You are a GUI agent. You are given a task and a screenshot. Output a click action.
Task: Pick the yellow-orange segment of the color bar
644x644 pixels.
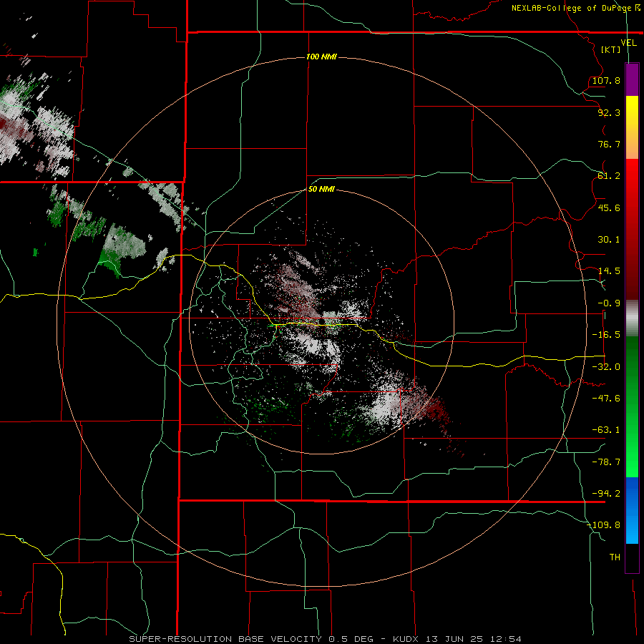632,127
